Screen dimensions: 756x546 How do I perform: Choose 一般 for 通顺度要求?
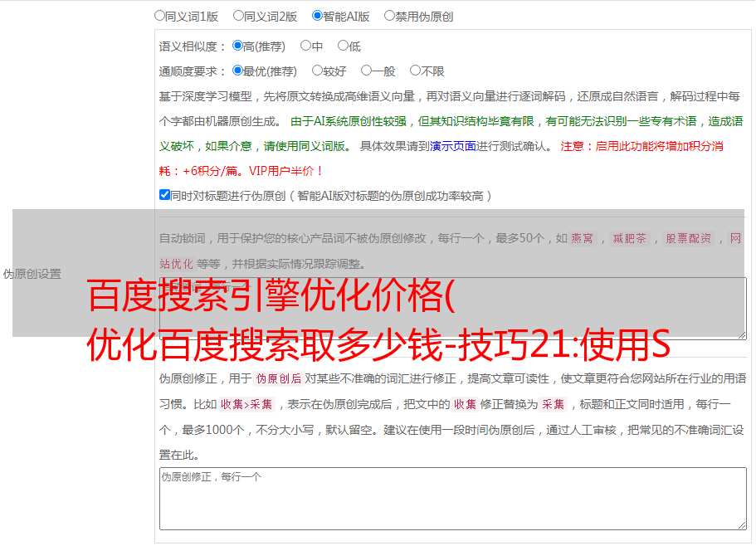tap(366, 71)
